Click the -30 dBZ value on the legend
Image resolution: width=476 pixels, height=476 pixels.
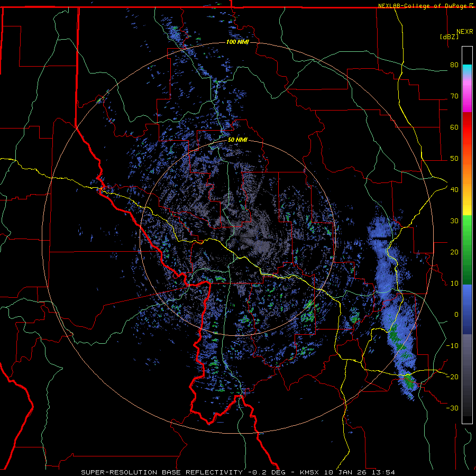pyautogui.click(x=452, y=408)
